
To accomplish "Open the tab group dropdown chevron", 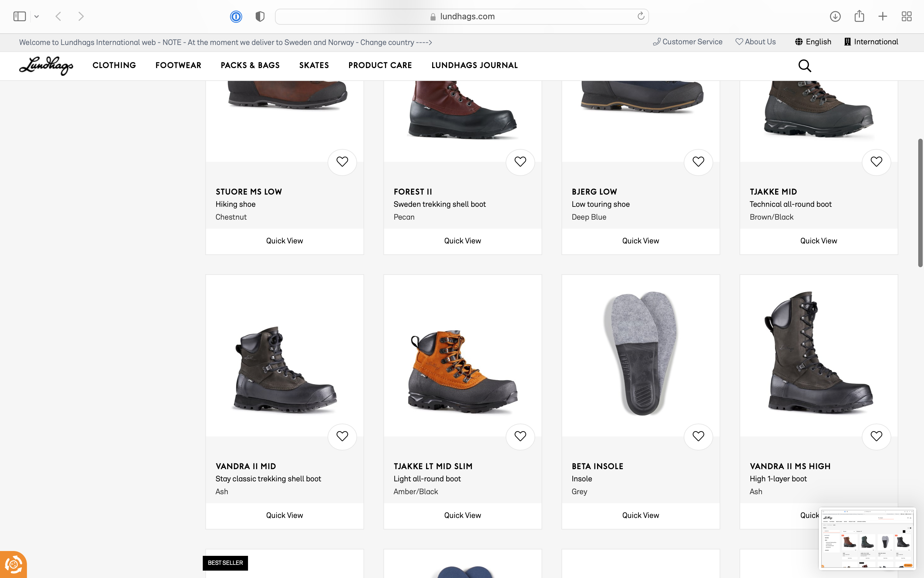I will pos(37,16).
